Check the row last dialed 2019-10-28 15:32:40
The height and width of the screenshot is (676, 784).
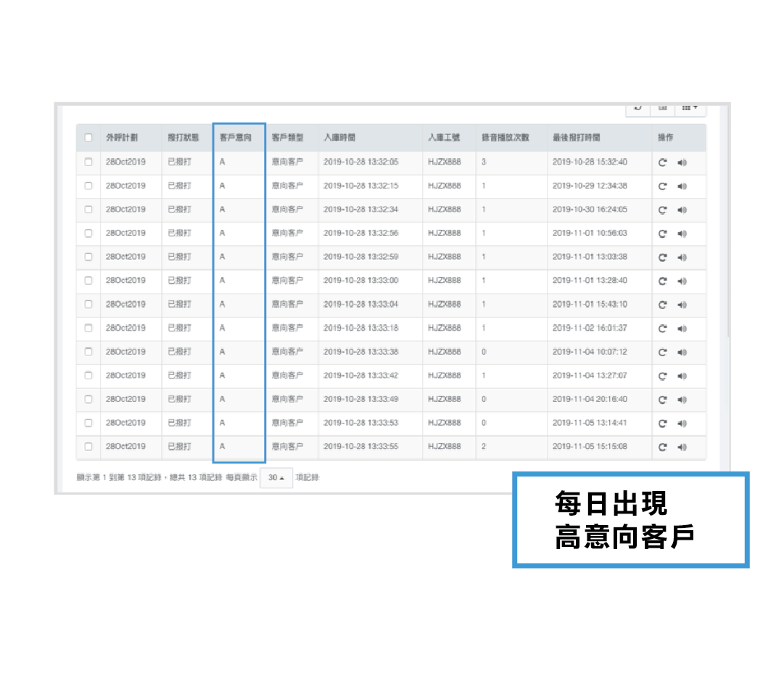click(x=88, y=162)
